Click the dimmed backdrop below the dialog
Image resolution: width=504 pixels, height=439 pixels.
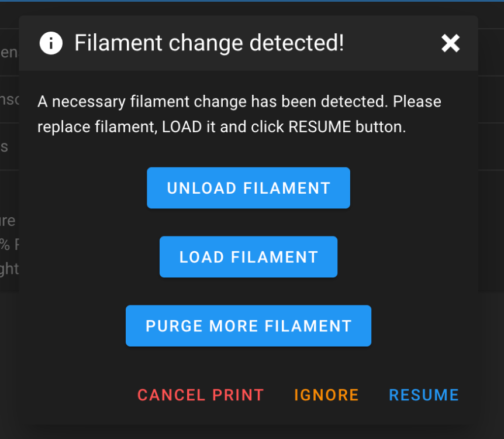point(251,432)
